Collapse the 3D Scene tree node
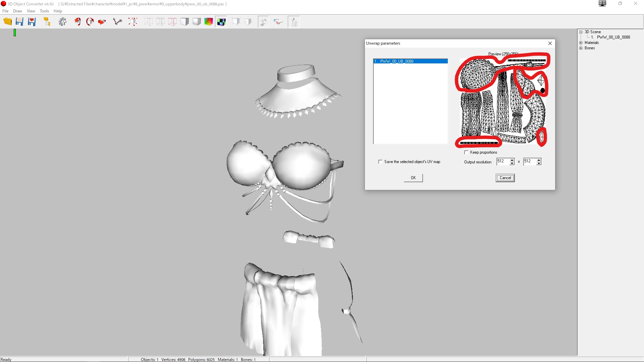 tap(581, 32)
